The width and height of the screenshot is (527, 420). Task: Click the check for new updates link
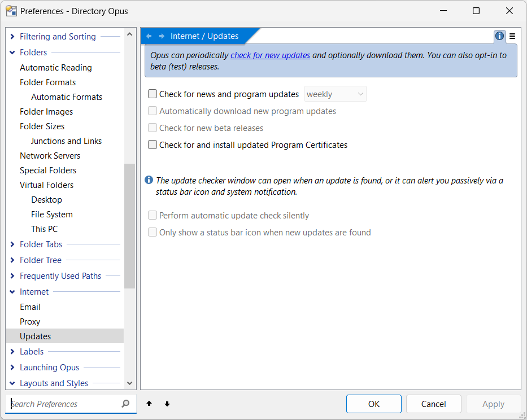[x=270, y=55]
